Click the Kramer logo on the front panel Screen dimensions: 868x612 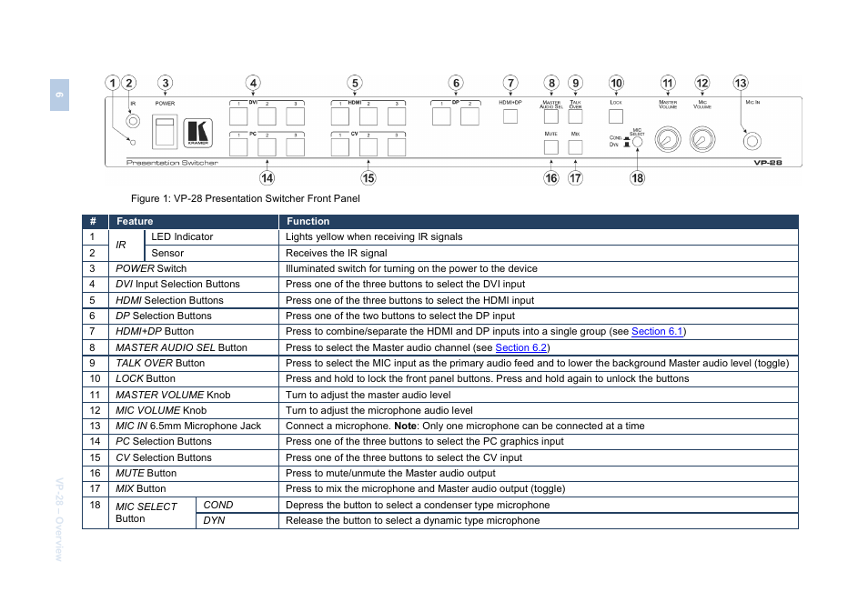tap(197, 133)
